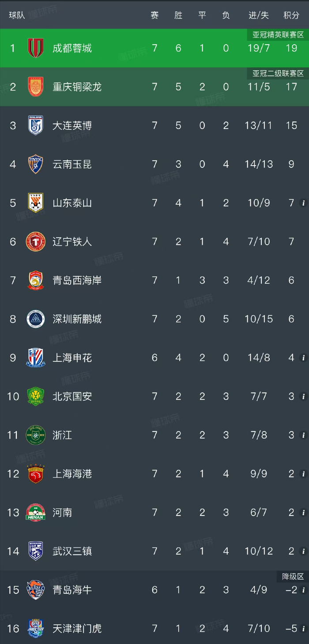
Task: Tap the 重庆铜梁龙 team badge
Action: (35, 87)
